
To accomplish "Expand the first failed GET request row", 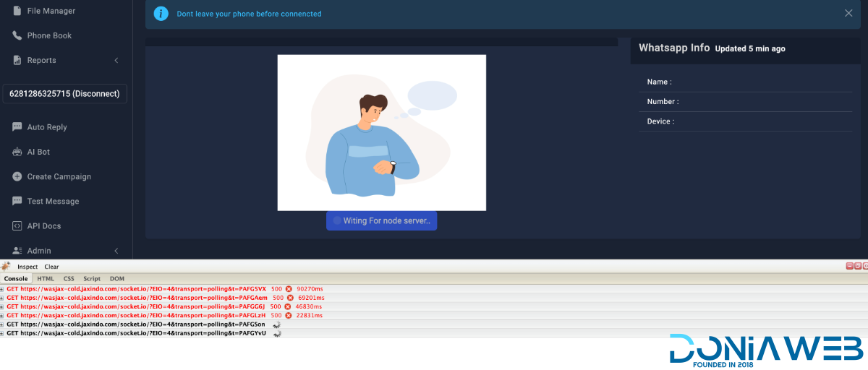I will tap(2, 289).
